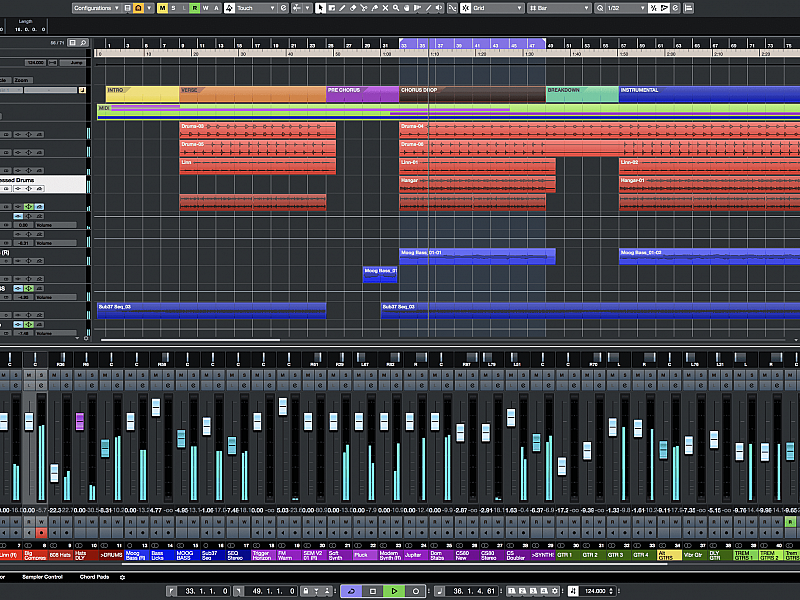Open the Configurations dropdown
This screenshot has height=600, width=800.
[96, 8]
